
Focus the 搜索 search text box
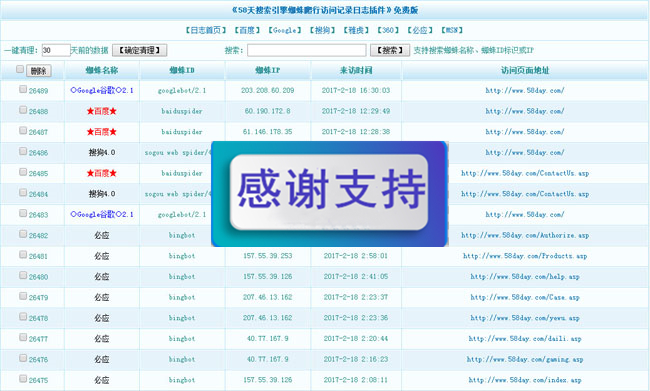307,50
